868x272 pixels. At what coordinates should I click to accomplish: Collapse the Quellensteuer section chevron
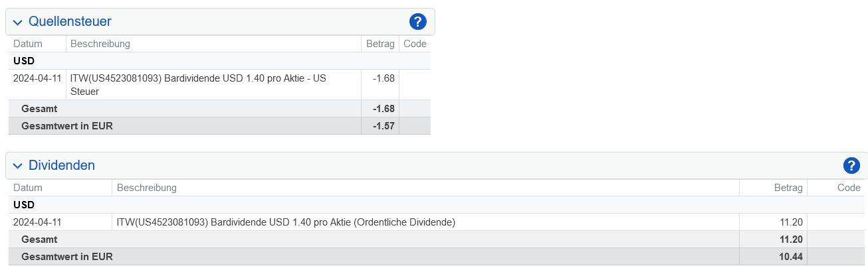(x=17, y=23)
